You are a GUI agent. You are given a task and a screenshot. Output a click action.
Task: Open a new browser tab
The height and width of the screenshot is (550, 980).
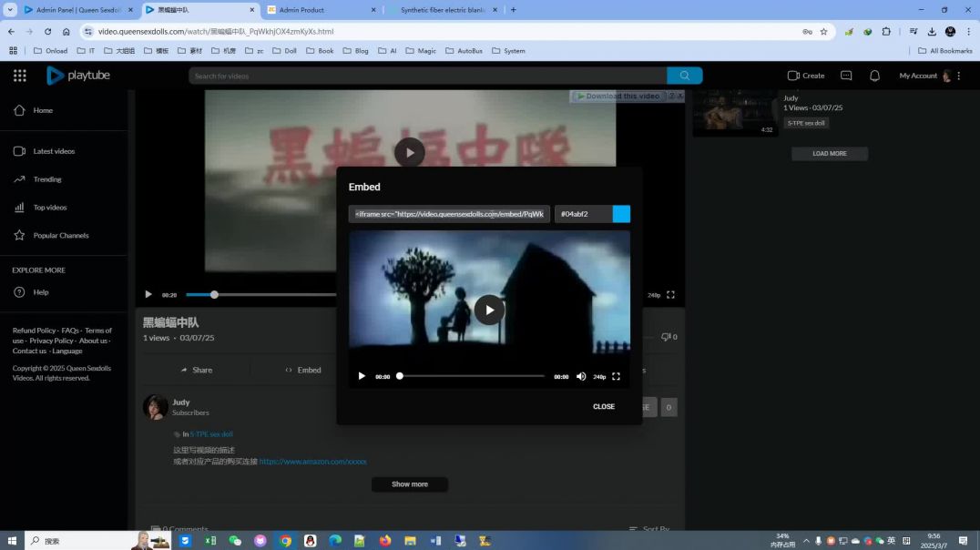[513, 10]
